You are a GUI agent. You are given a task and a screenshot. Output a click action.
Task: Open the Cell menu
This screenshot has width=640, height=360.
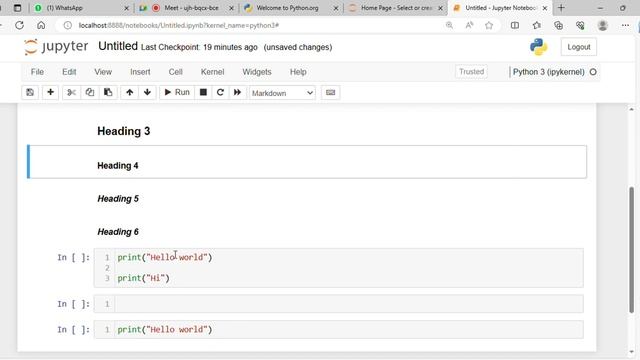tap(176, 72)
